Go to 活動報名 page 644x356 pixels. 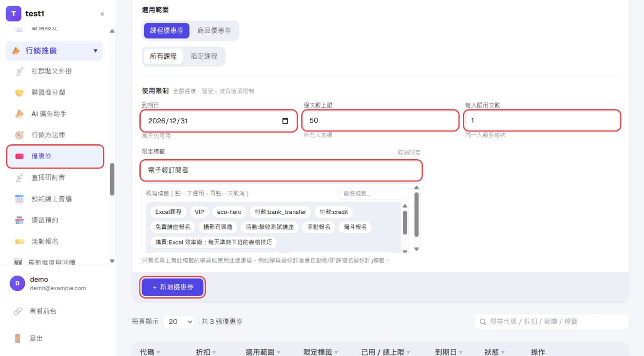[55, 242]
